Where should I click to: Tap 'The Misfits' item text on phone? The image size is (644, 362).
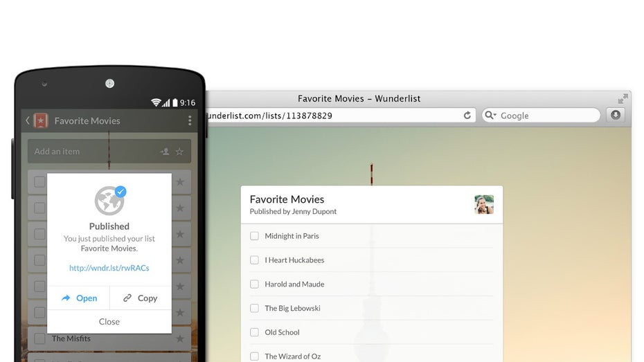[71, 338]
